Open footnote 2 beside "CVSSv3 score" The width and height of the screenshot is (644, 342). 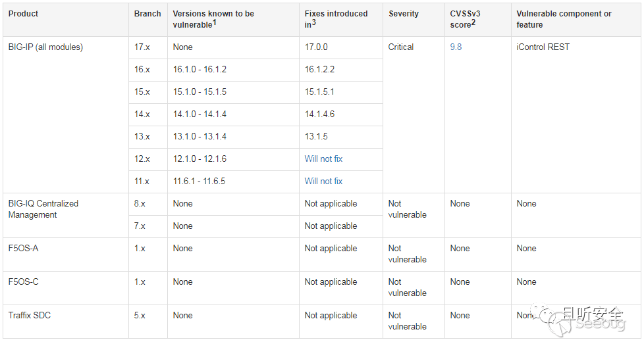coord(474,23)
